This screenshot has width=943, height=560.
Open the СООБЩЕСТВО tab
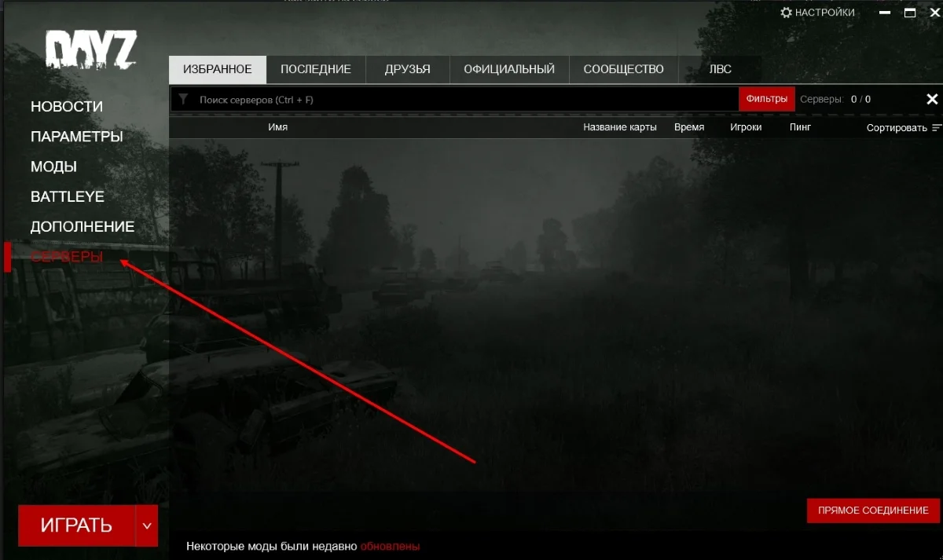click(x=624, y=69)
